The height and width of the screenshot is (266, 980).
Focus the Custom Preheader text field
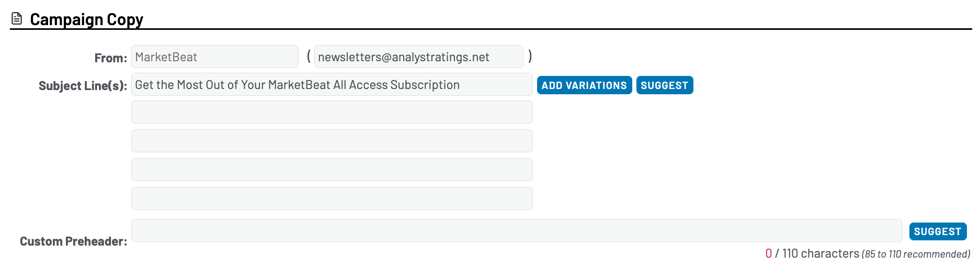point(516,231)
